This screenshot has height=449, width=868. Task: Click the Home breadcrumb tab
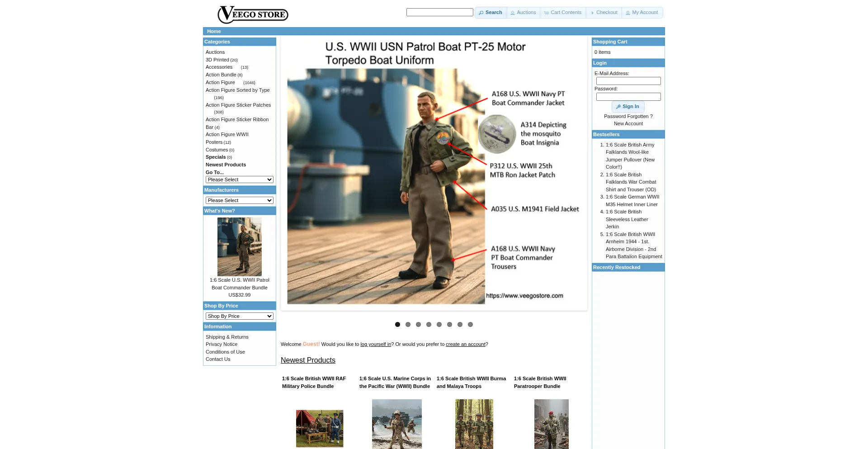pos(214,32)
